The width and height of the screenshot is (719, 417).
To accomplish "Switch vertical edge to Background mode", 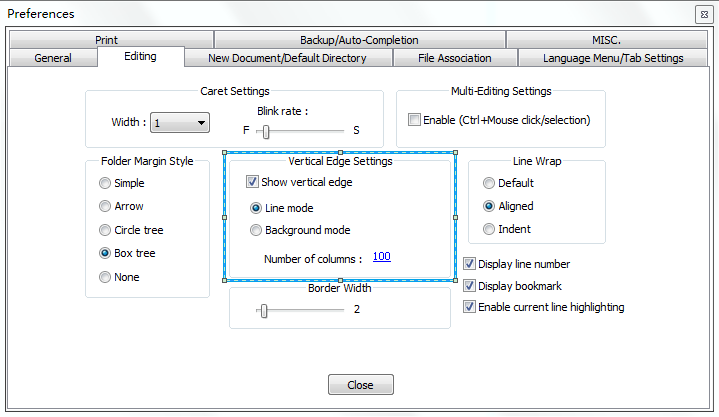I will coord(256,230).
